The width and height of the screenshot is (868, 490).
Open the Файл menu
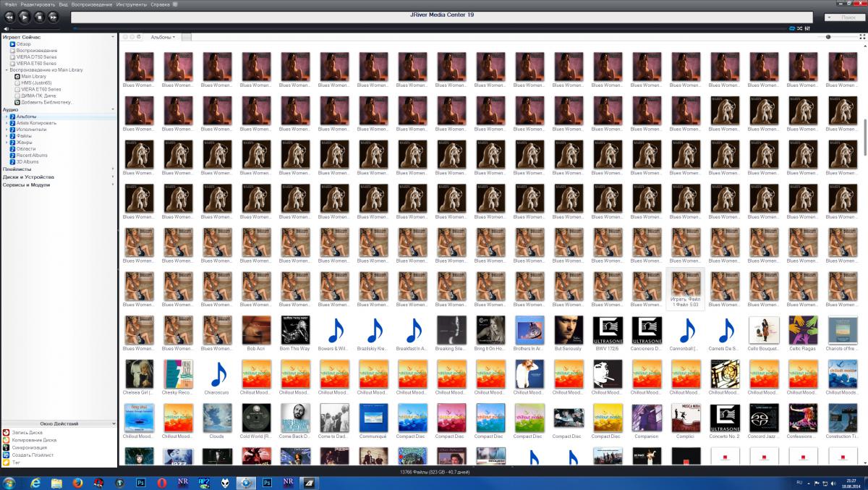(11, 4)
